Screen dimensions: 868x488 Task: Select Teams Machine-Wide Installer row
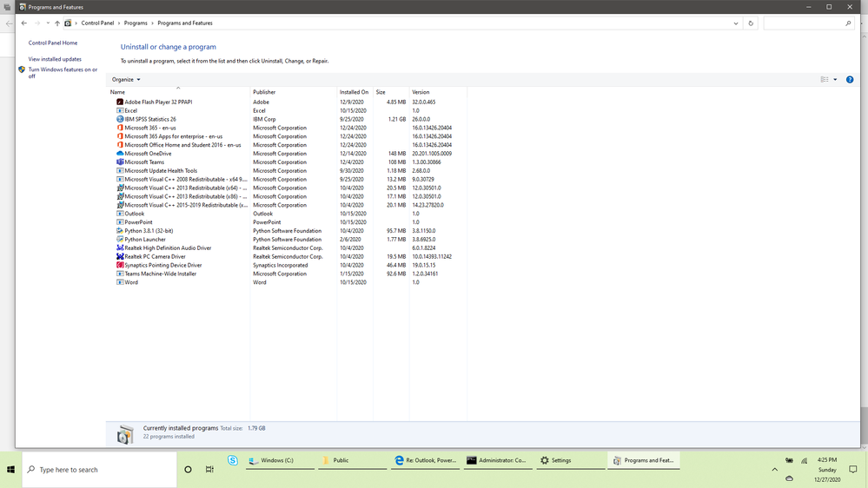point(288,274)
